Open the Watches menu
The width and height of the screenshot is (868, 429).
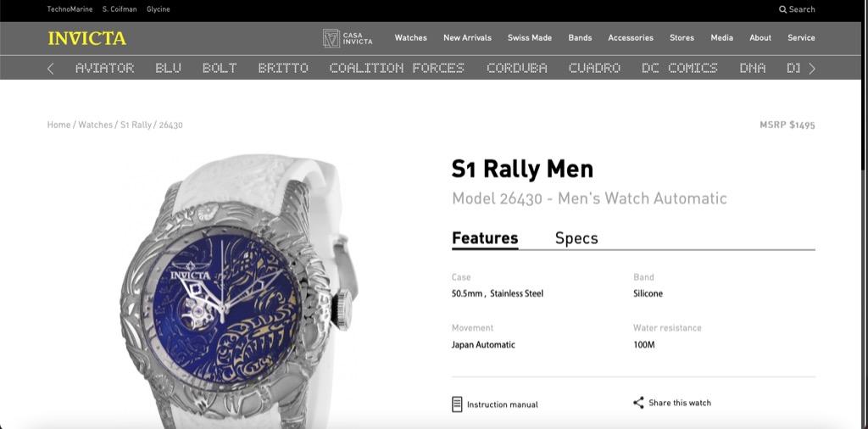411,37
